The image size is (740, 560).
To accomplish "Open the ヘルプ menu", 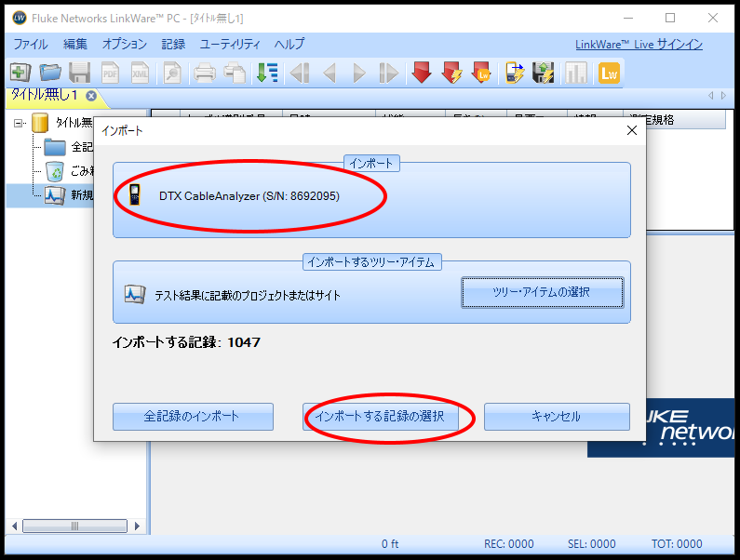I will [289, 45].
